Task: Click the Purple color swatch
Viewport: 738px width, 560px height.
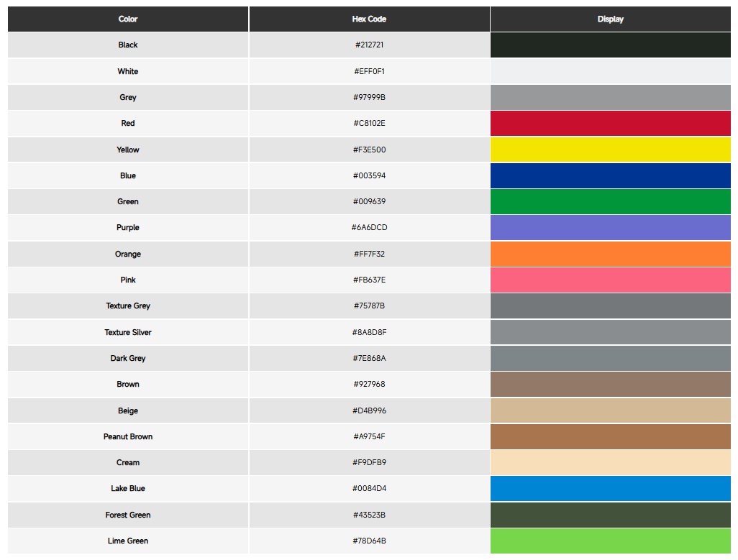Action: click(x=610, y=228)
